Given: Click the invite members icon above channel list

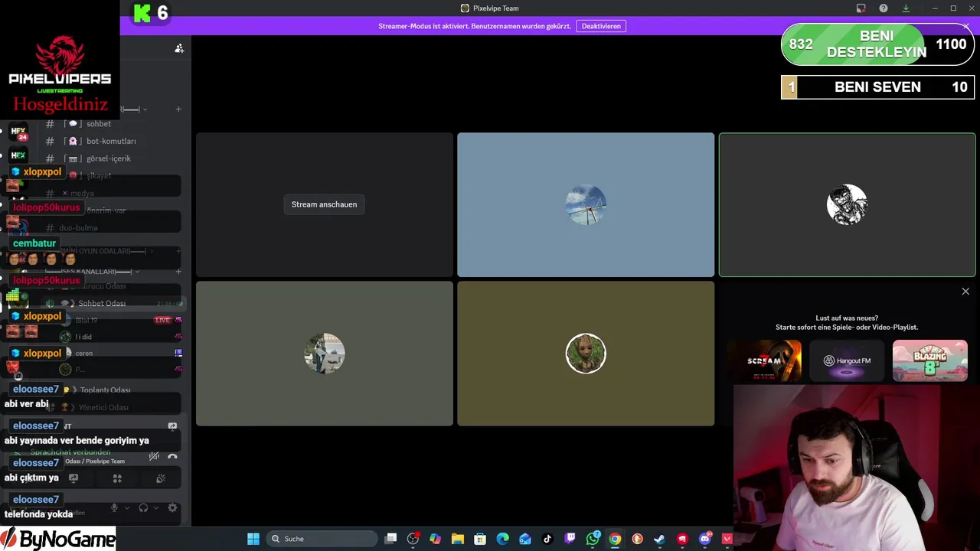Looking at the screenshot, I should tap(179, 48).
